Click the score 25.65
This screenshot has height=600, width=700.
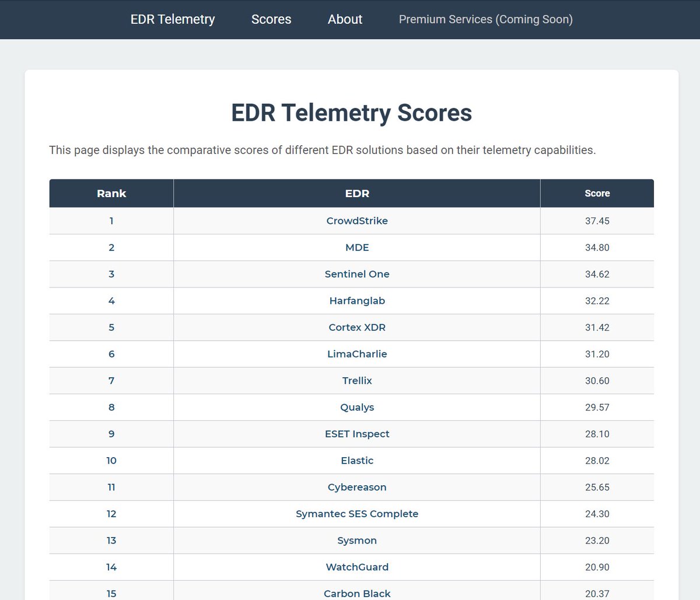click(x=597, y=487)
